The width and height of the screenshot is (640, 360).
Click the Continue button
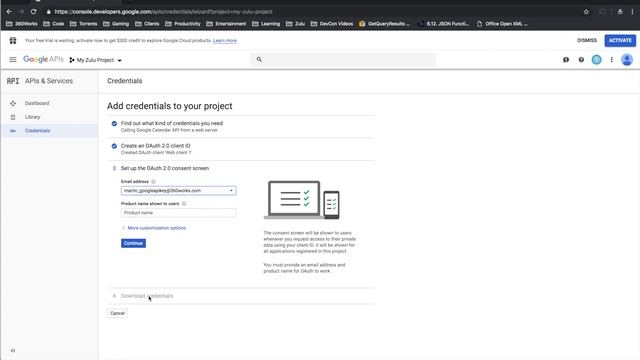pyautogui.click(x=133, y=243)
